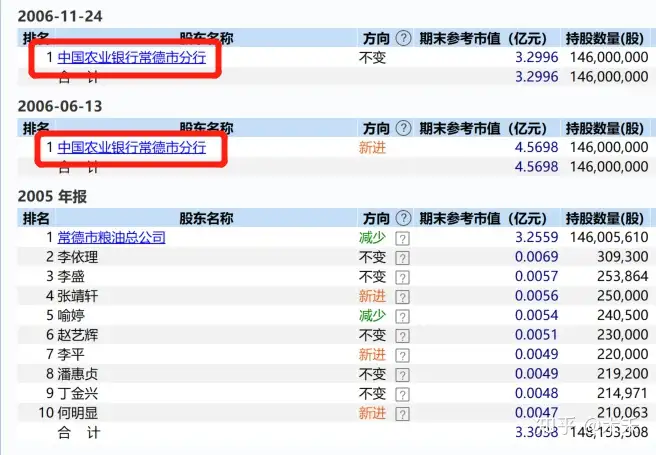This screenshot has width=656, height=455.
Task: Click the question box in 李盛 row
Action: coord(402,277)
